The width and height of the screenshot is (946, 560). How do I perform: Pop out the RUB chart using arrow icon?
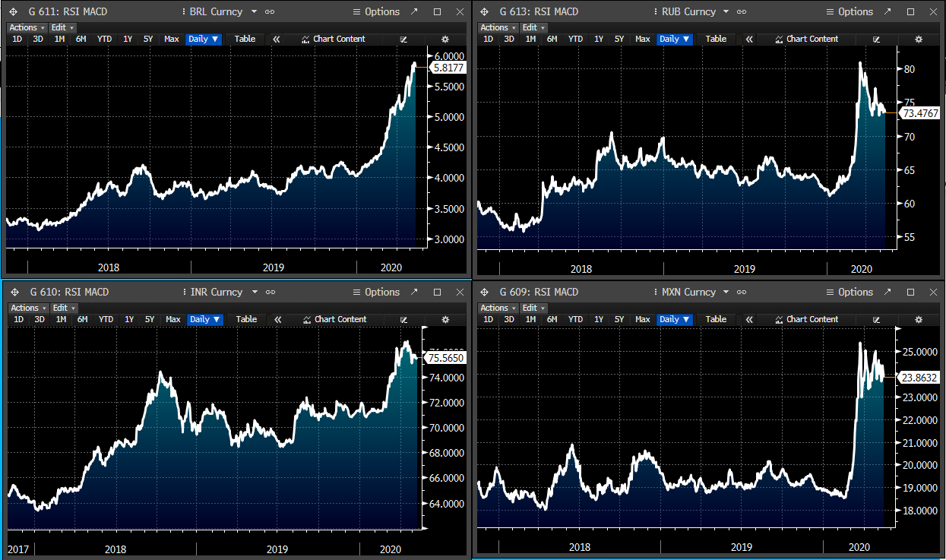(x=886, y=11)
